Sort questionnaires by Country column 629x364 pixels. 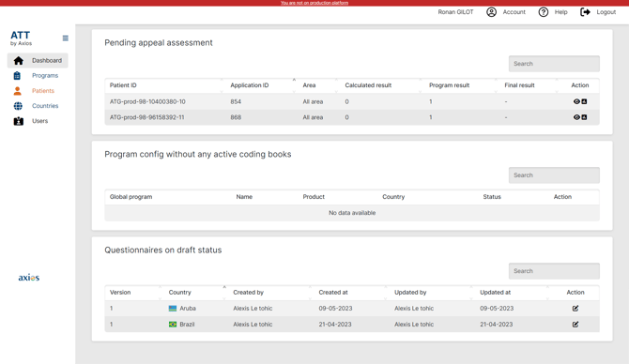pos(179,293)
